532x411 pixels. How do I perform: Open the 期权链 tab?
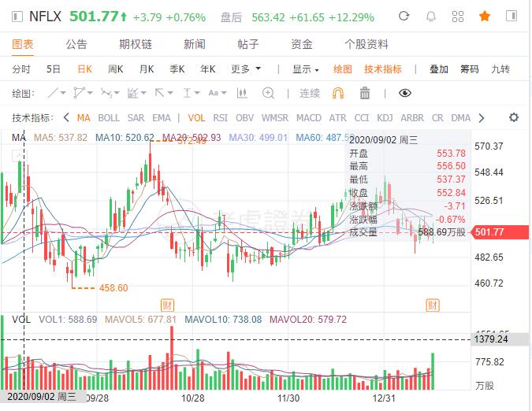(136, 44)
